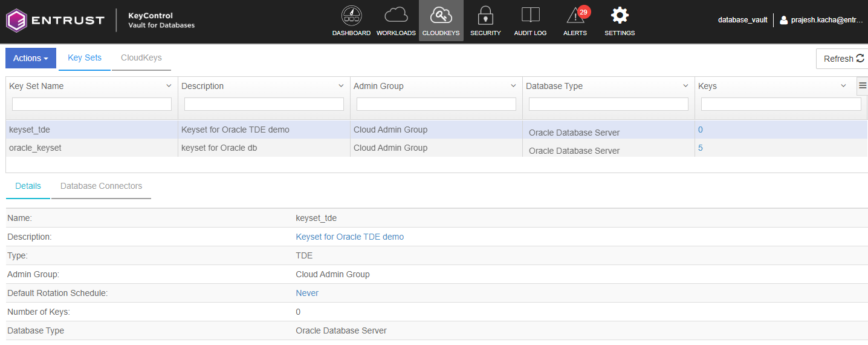This screenshot has width=868, height=345.
Task: Go to Workloads cloud icon
Action: pyautogui.click(x=396, y=16)
